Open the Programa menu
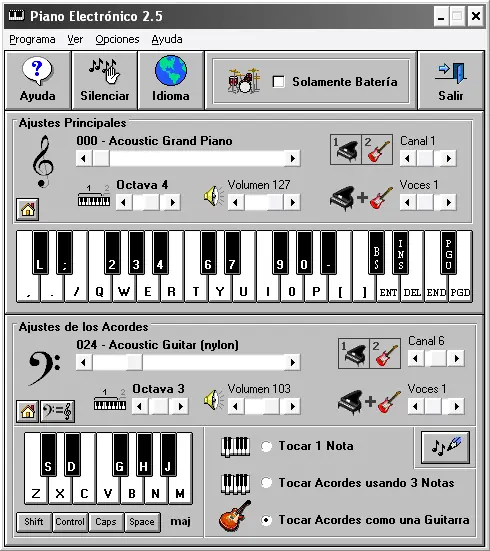This screenshot has height=551, width=490. (32, 39)
